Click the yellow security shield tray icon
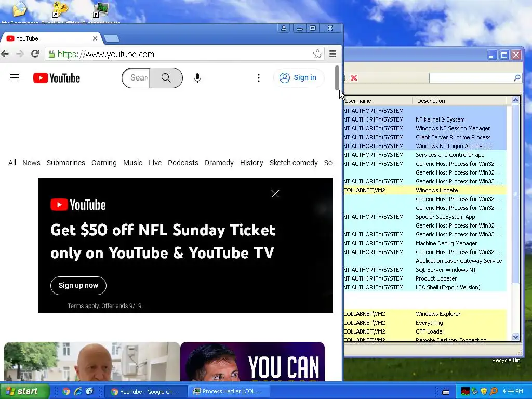532x399 pixels. (484, 392)
